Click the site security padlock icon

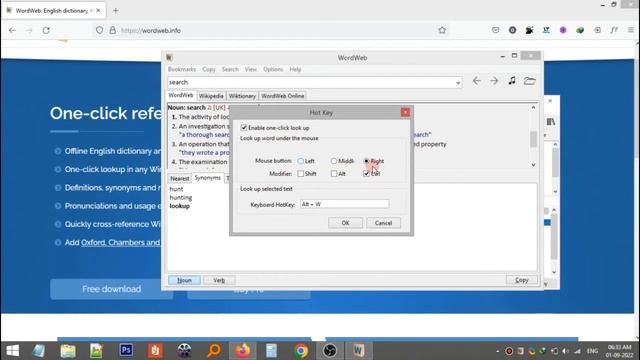pos(113,30)
